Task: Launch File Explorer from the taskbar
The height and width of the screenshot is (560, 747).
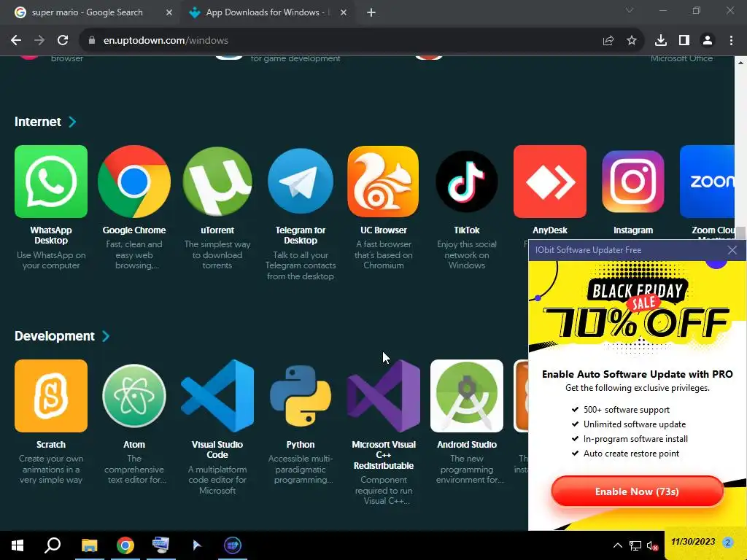Action: click(89, 545)
